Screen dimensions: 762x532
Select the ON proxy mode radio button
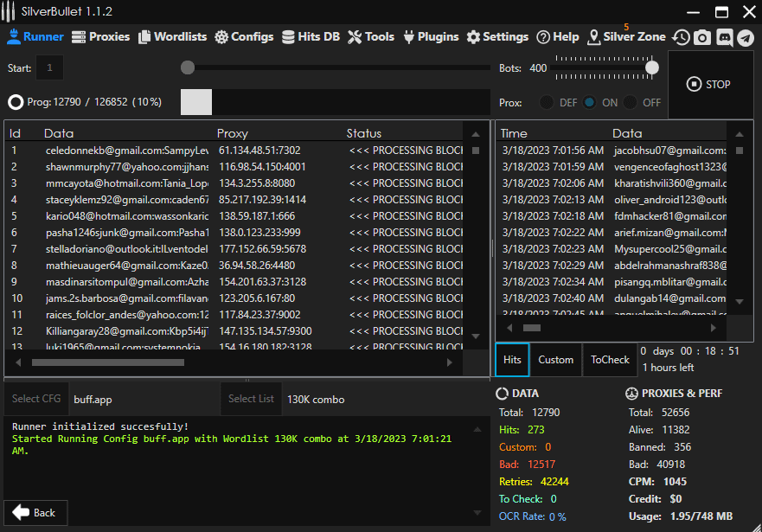[x=590, y=102]
